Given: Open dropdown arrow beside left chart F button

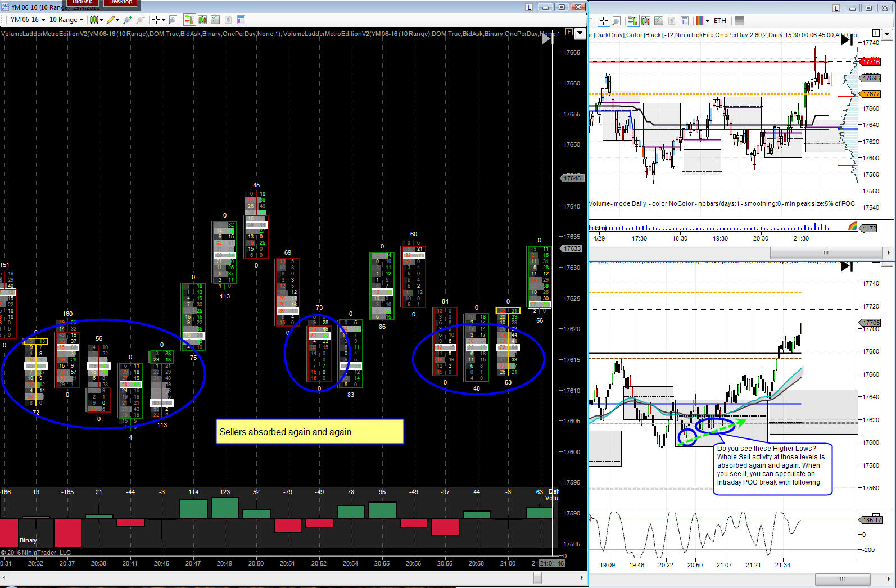Looking at the screenshot, I should [580, 33].
